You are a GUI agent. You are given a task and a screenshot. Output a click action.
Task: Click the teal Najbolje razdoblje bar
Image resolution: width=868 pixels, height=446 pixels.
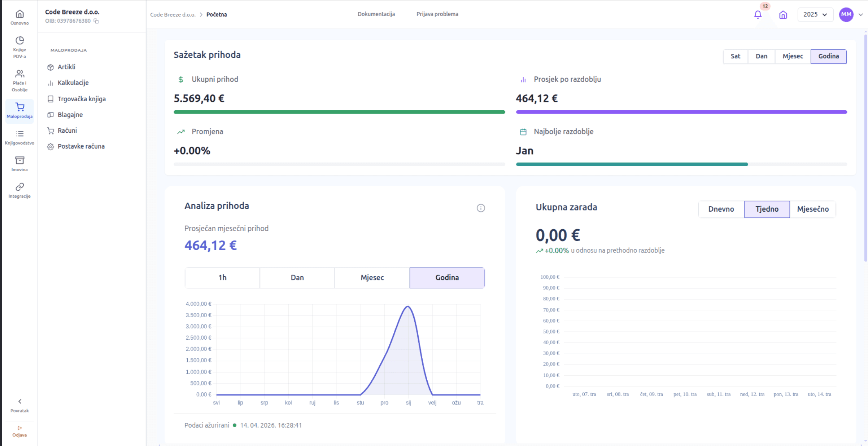pos(632,164)
